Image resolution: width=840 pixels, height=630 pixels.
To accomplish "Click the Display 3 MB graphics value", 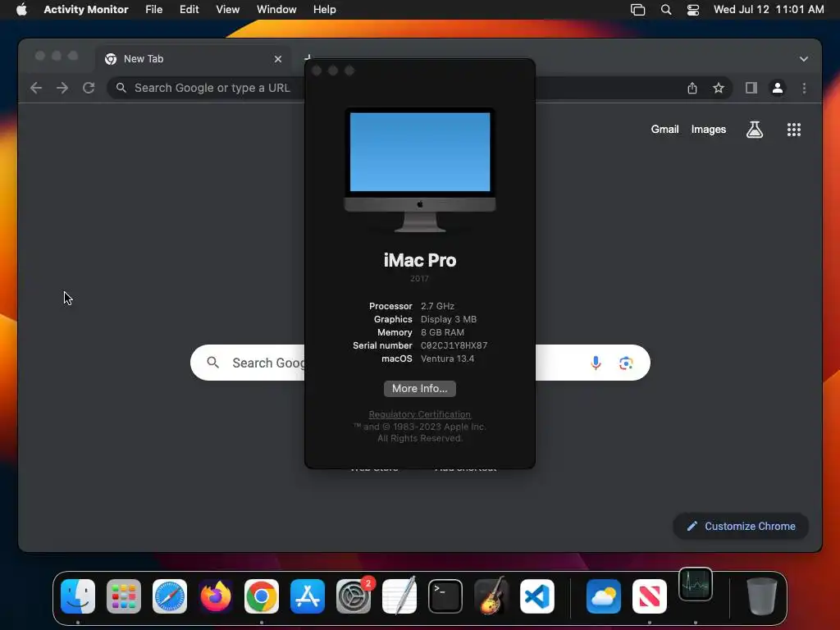I will (x=449, y=319).
